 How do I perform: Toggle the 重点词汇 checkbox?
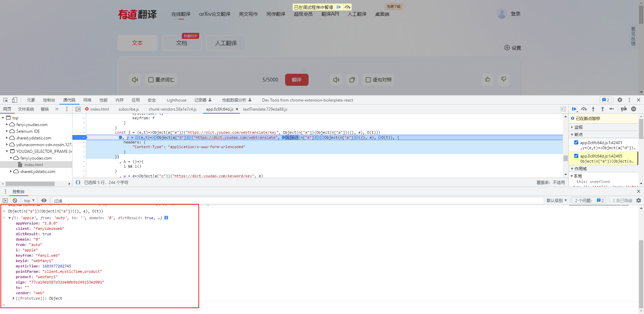(151, 80)
